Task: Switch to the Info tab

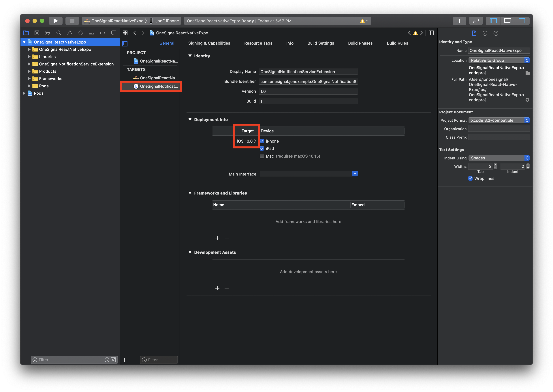Action: 290,43
